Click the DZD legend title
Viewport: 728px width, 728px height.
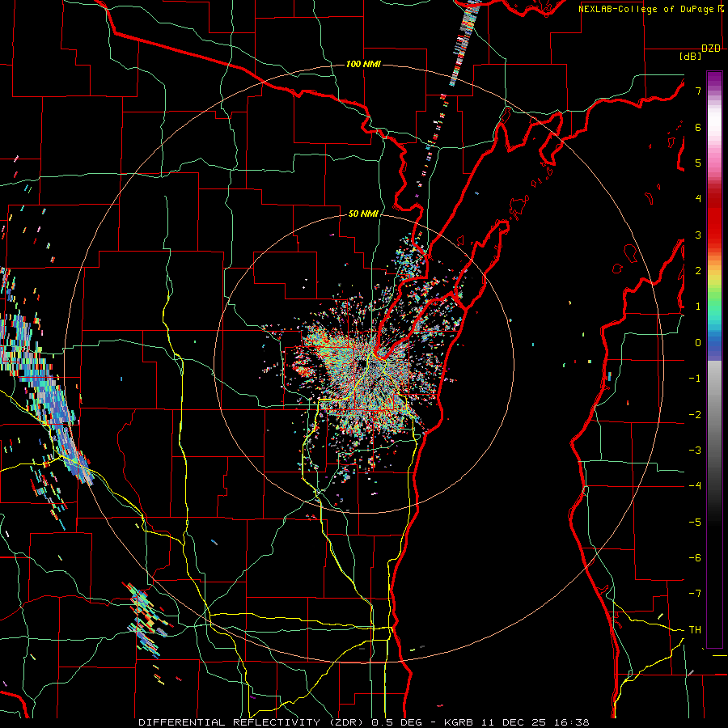(x=711, y=49)
